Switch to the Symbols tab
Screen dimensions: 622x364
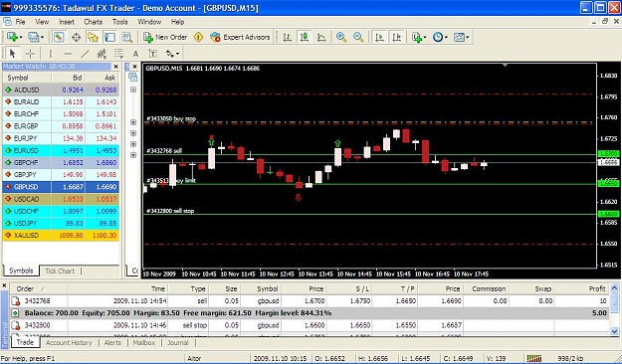(x=21, y=271)
